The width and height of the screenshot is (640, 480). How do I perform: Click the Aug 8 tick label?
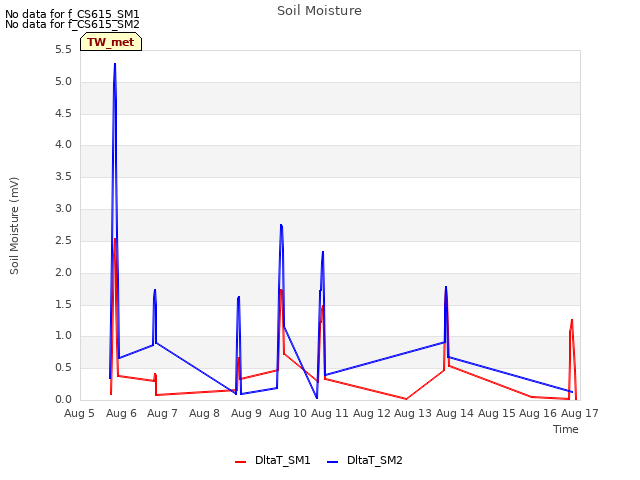click(204, 413)
